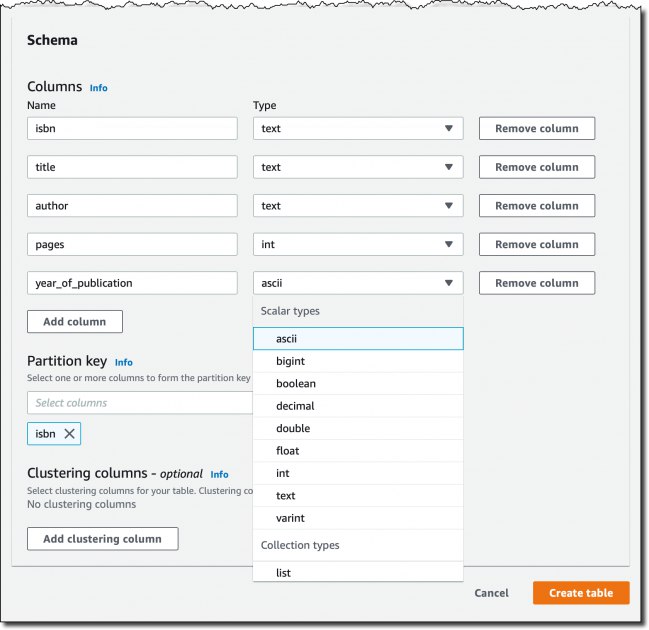This screenshot has width=649, height=630.
Task: Edit the title column name field
Action: pos(132,167)
